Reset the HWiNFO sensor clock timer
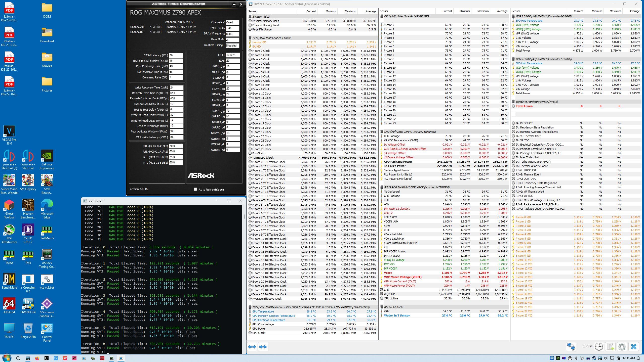 click(x=599, y=347)
